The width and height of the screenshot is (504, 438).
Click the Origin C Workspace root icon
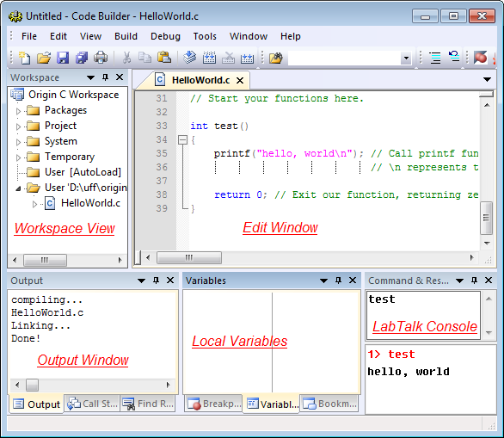[x=17, y=95]
